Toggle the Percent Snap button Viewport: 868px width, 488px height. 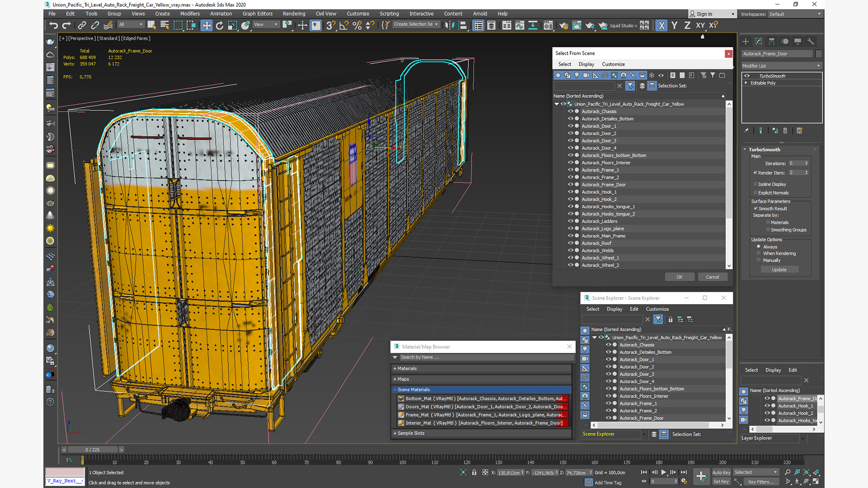(357, 26)
